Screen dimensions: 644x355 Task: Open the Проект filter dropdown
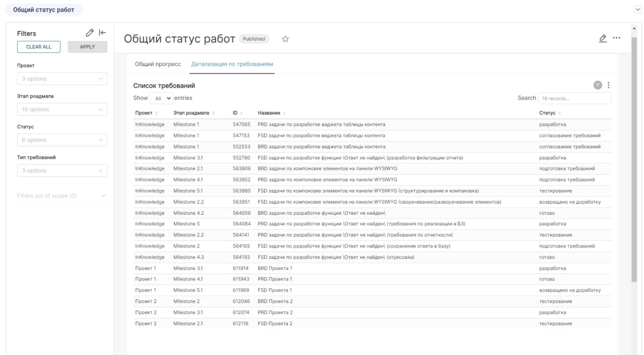62,79
